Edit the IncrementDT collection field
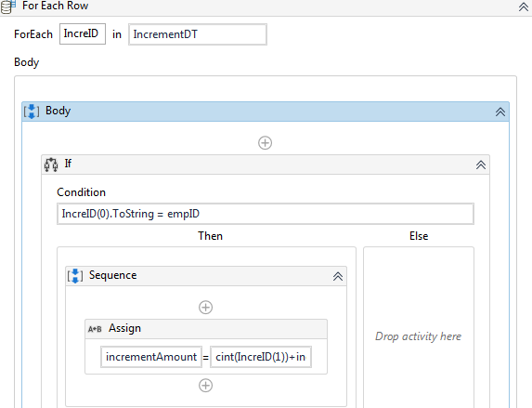The width and height of the screenshot is (532, 408). pyautogui.click(x=198, y=34)
